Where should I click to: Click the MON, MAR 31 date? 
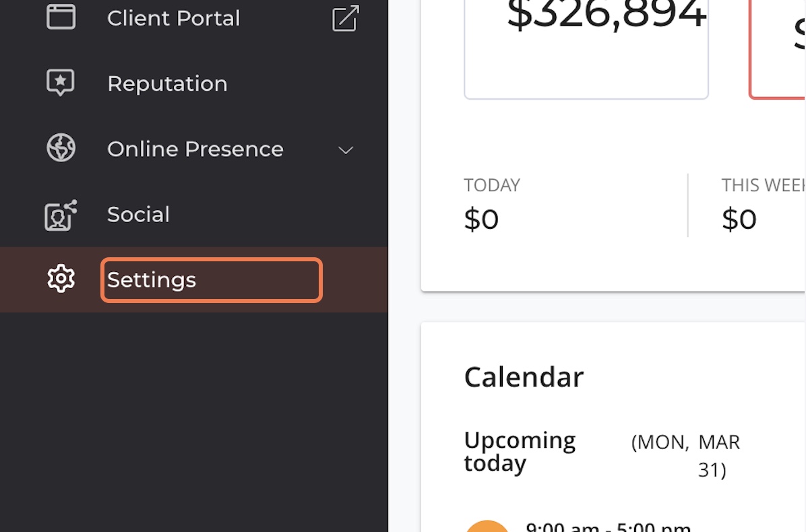(x=686, y=455)
